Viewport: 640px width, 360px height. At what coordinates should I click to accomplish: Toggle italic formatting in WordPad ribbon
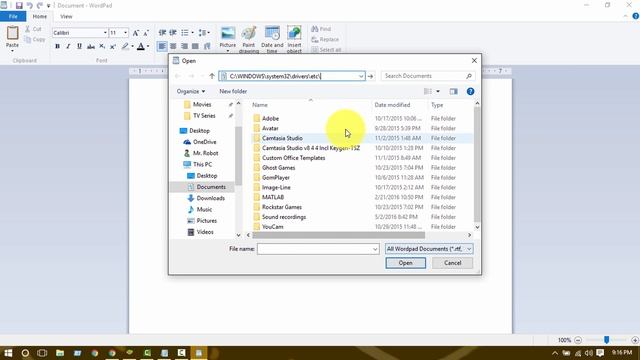[68, 47]
